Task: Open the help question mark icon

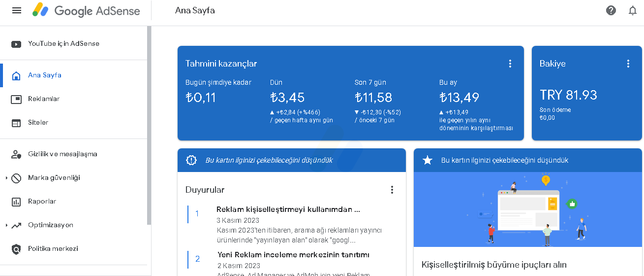Action: coord(611,10)
